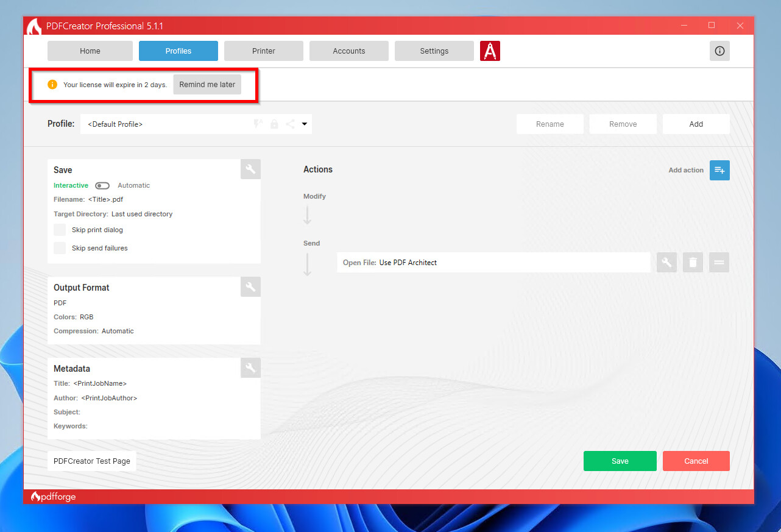The width and height of the screenshot is (781, 532).
Task: Click the pdfforge logo in footer
Action: 54,497
